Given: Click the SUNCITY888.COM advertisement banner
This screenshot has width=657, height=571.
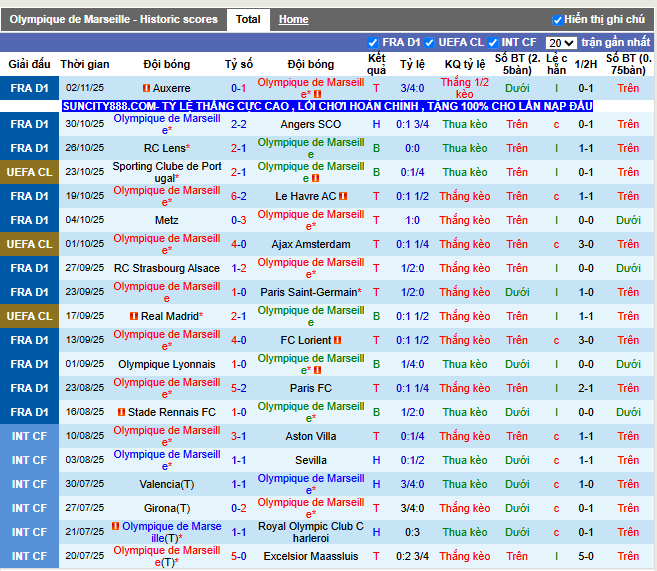Looking at the screenshot, I should pyautogui.click(x=327, y=106).
